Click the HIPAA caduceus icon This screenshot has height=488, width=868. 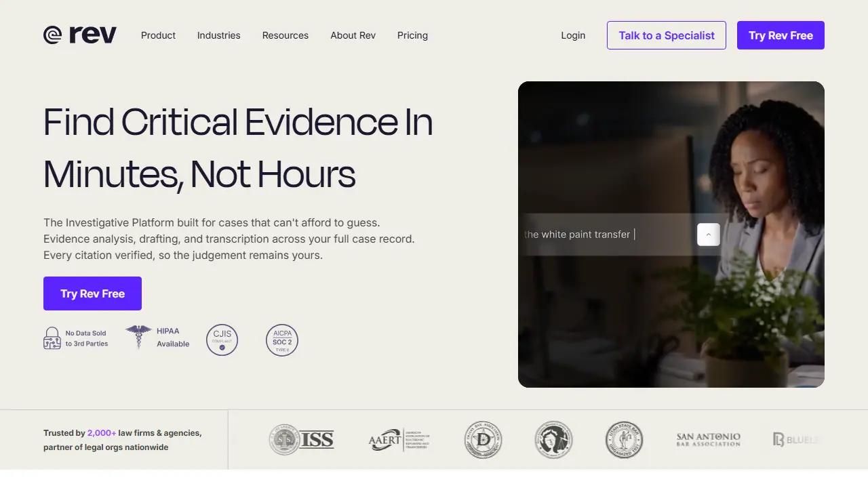[x=138, y=337]
